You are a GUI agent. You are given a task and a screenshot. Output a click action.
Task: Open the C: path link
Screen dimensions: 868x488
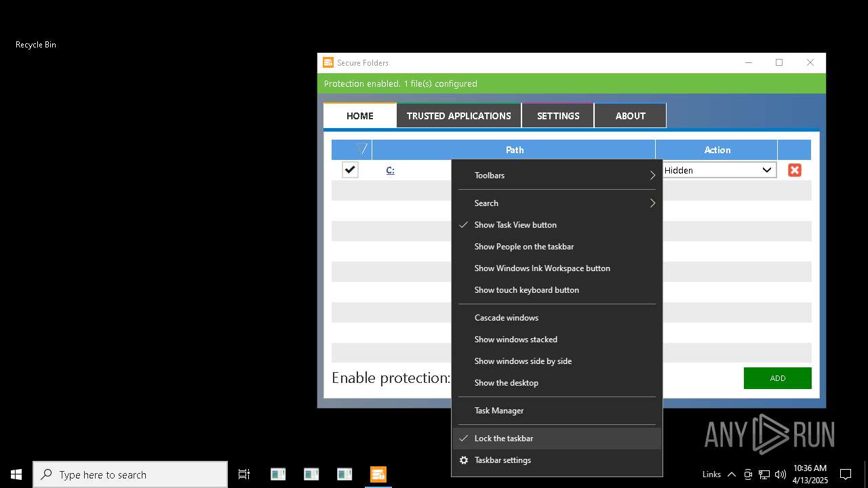[391, 170]
